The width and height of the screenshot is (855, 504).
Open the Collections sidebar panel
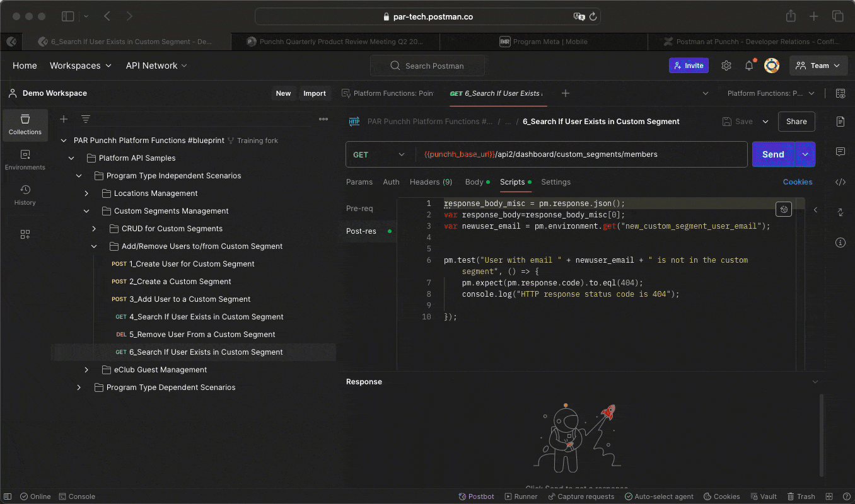[25, 124]
